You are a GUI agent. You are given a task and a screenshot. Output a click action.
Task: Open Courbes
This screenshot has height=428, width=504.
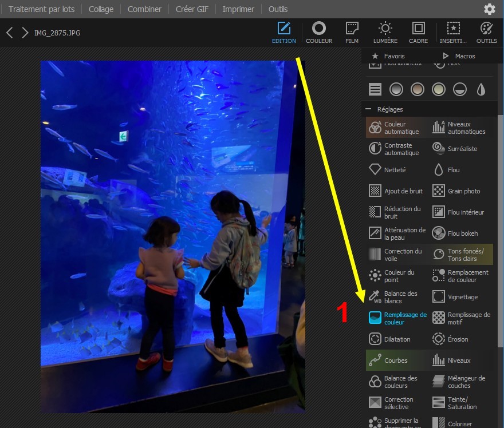point(397,360)
